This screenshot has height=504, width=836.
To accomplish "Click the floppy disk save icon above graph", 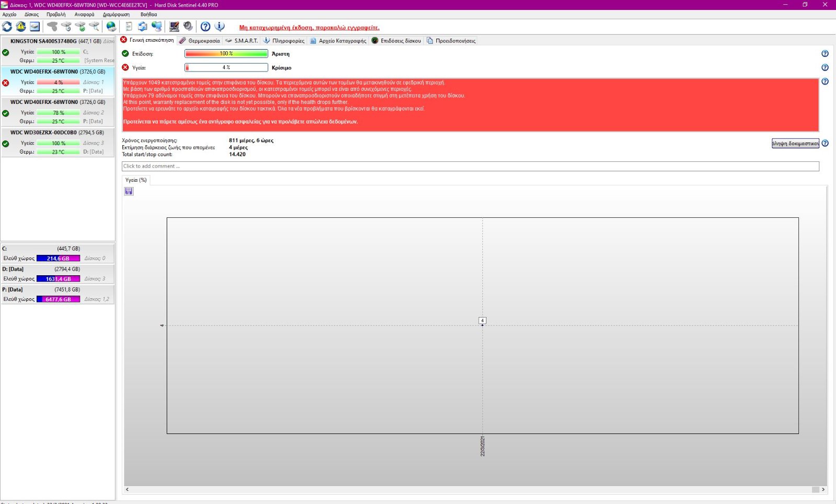I will pos(129,191).
